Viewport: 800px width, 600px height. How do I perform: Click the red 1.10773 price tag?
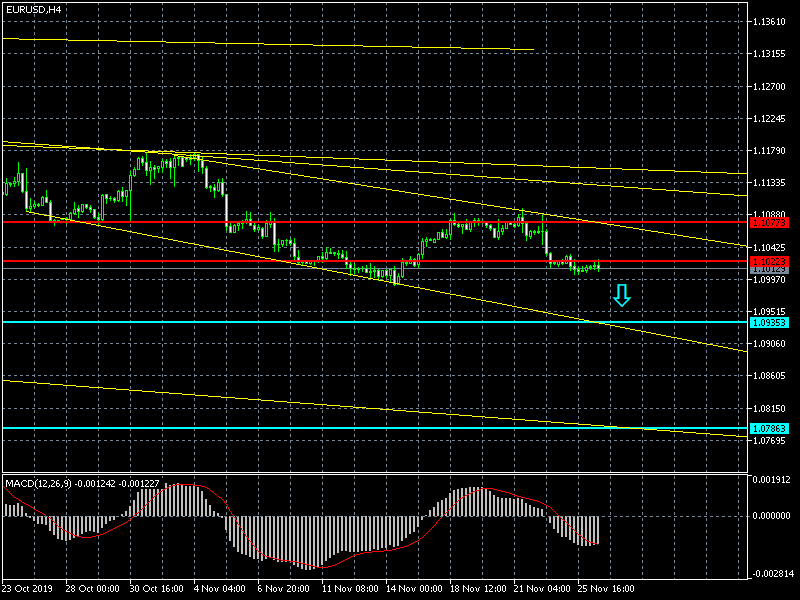point(769,222)
